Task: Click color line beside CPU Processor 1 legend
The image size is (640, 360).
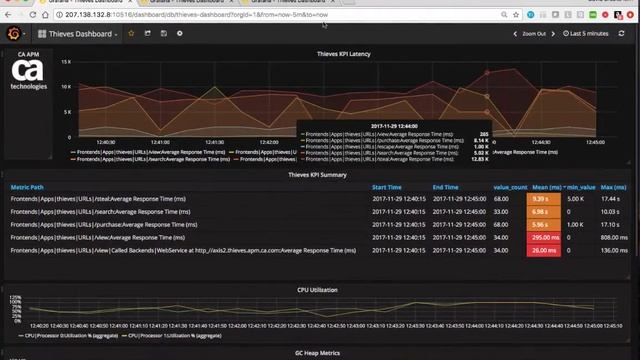Action: point(124,336)
